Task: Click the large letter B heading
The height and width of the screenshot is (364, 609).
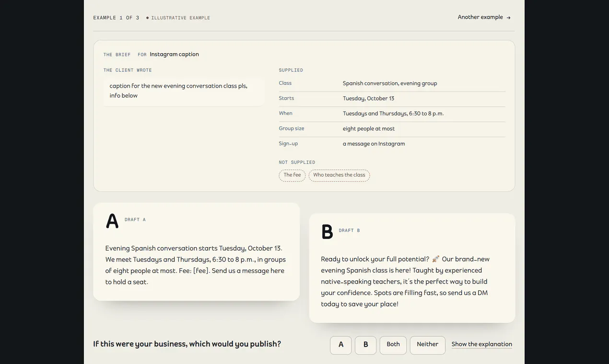Action: 327,232
